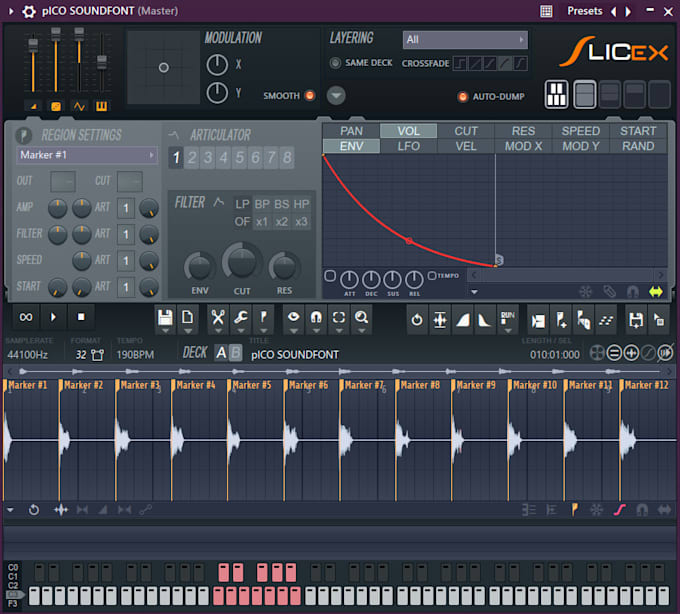Click the eye view options icon
The height and width of the screenshot is (614, 680).
tap(294, 317)
